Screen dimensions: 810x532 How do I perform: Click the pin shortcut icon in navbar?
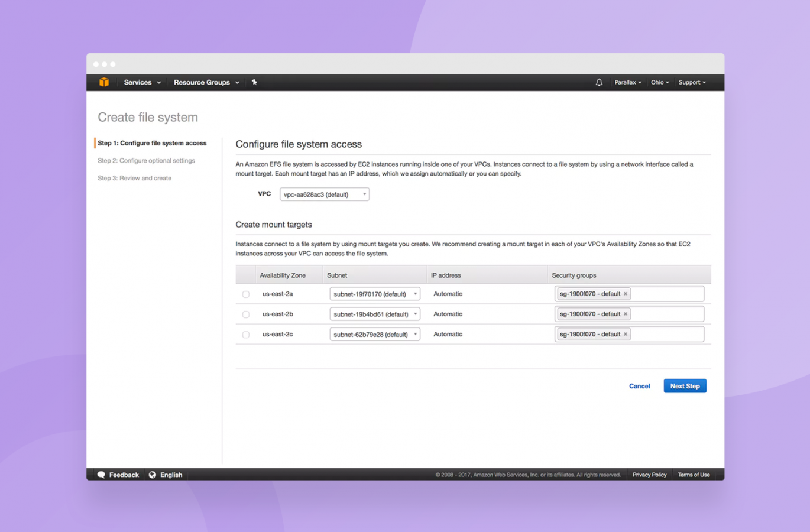click(x=254, y=82)
